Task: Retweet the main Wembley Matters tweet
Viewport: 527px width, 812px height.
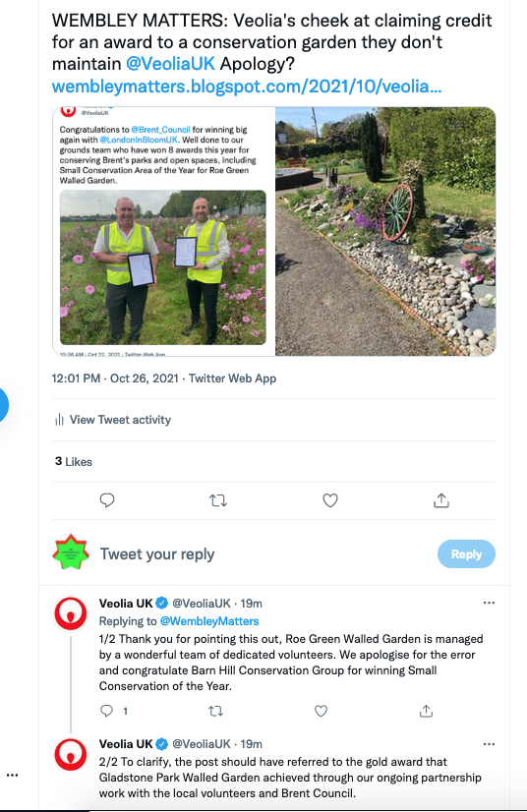Action: coord(218,500)
